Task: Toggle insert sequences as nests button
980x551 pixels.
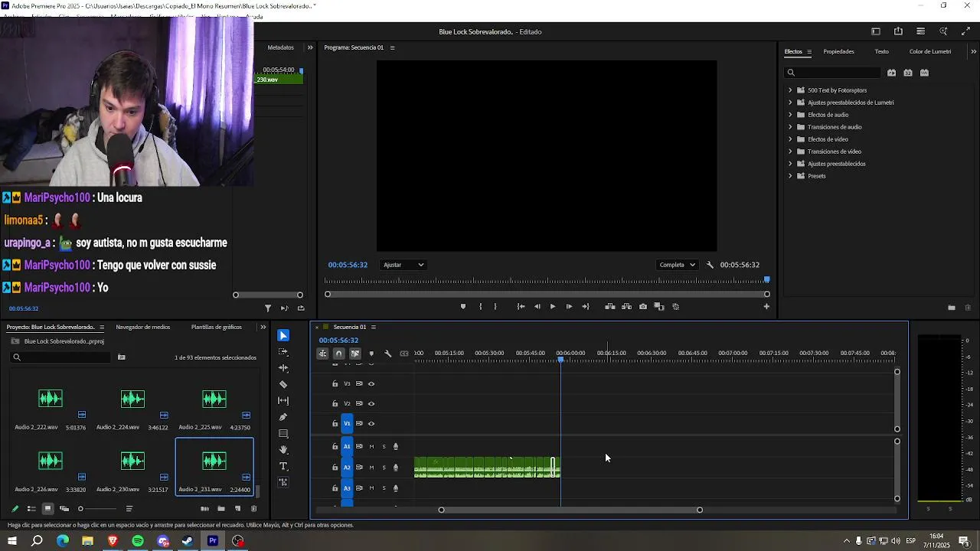Action: click(x=322, y=354)
